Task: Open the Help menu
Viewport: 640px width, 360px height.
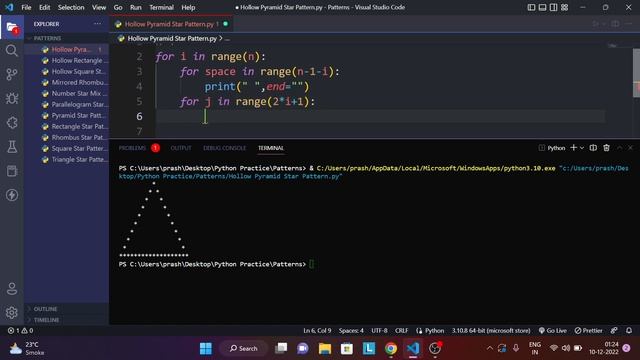Action: point(188,7)
